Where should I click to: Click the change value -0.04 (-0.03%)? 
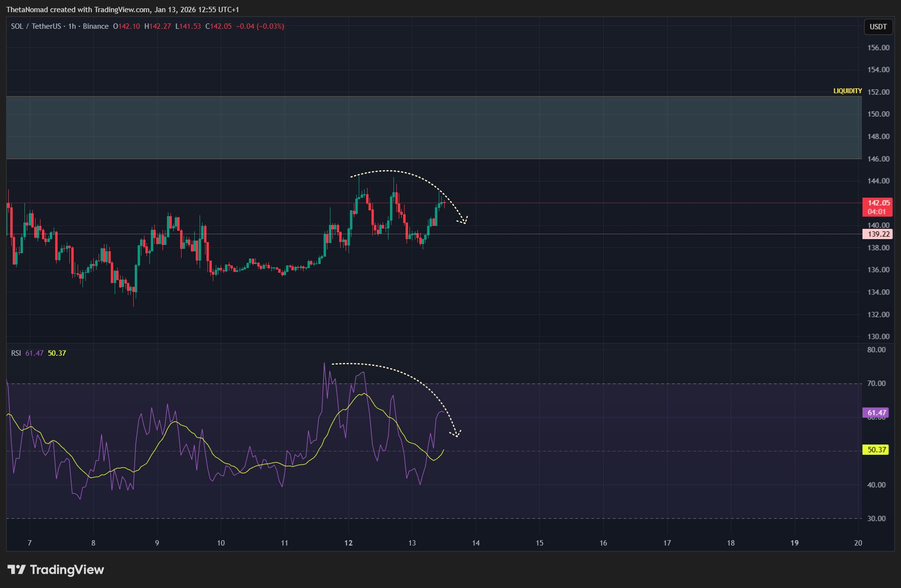pos(260,26)
